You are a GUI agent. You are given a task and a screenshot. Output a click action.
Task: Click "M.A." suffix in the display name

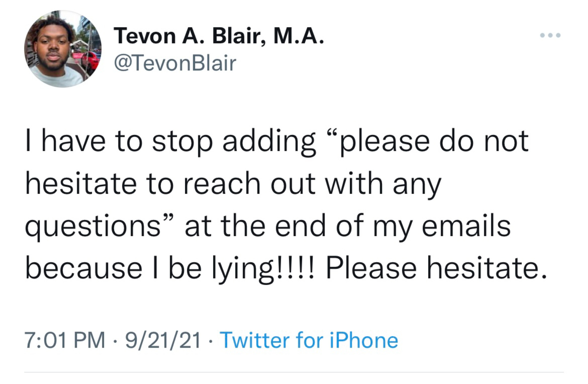(299, 36)
